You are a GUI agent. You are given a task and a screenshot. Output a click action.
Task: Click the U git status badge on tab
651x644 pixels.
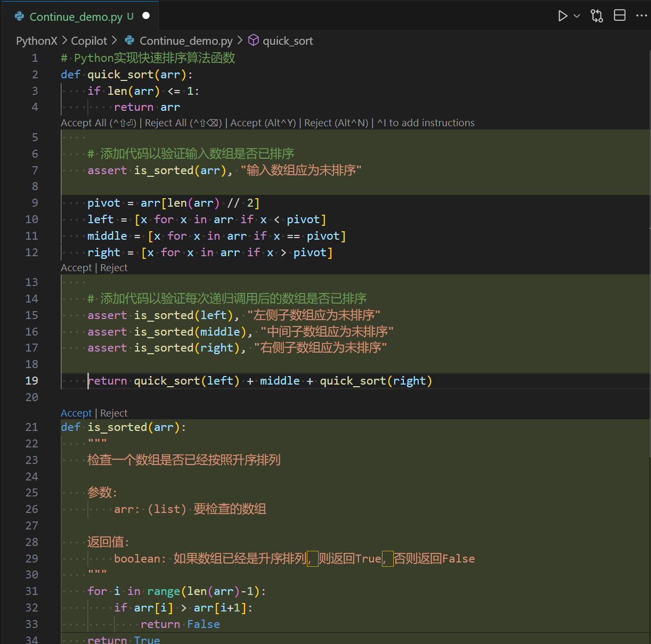130,16
